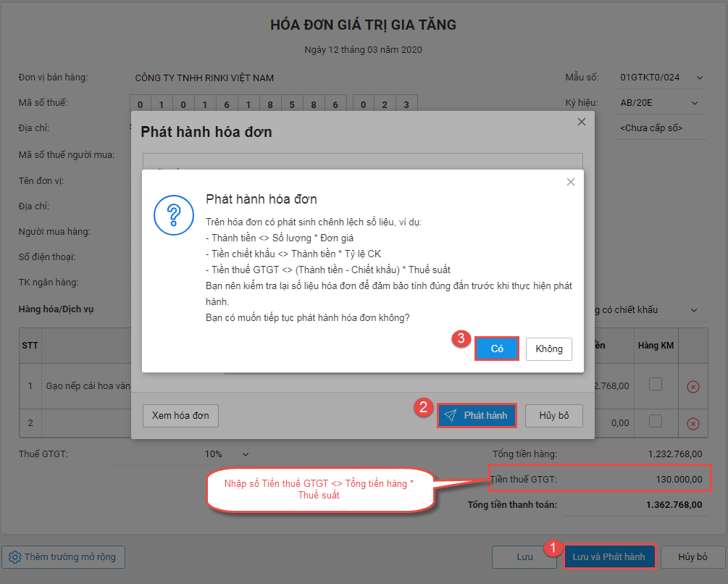Toggle "Hàng KM" checkbox for row 1
Image resolution: width=728 pixels, height=584 pixels.
[655, 385]
